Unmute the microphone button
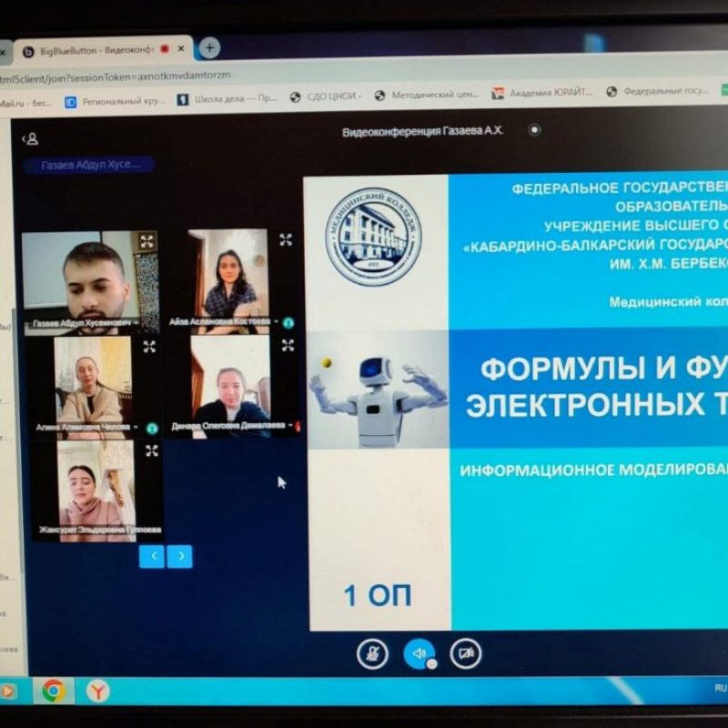Image resolution: width=728 pixels, height=728 pixels. click(372, 653)
